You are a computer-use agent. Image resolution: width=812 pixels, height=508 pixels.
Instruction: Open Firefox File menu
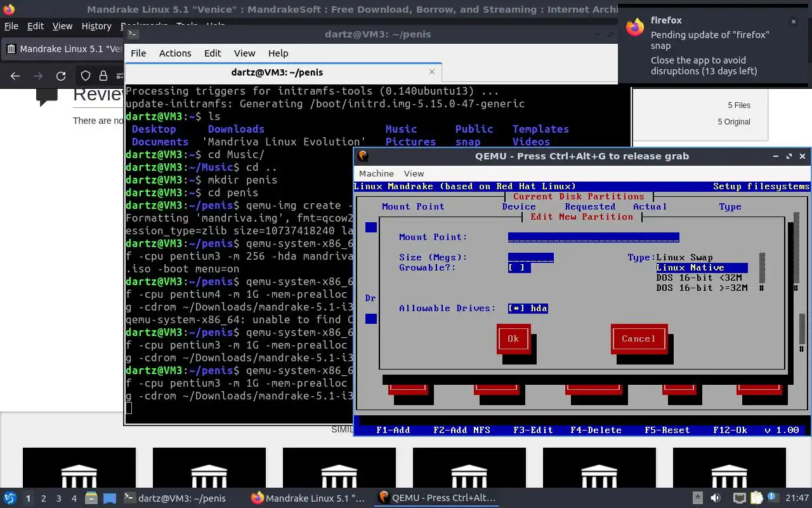coord(11,26)
